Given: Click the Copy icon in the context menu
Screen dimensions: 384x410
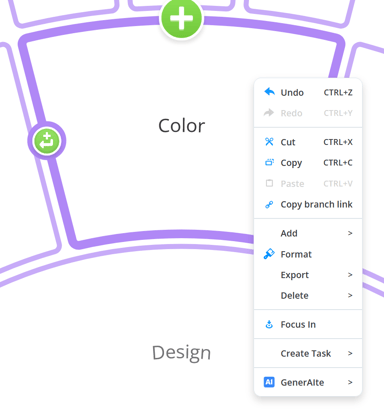Looking at the screenshot, I should 269,163.
